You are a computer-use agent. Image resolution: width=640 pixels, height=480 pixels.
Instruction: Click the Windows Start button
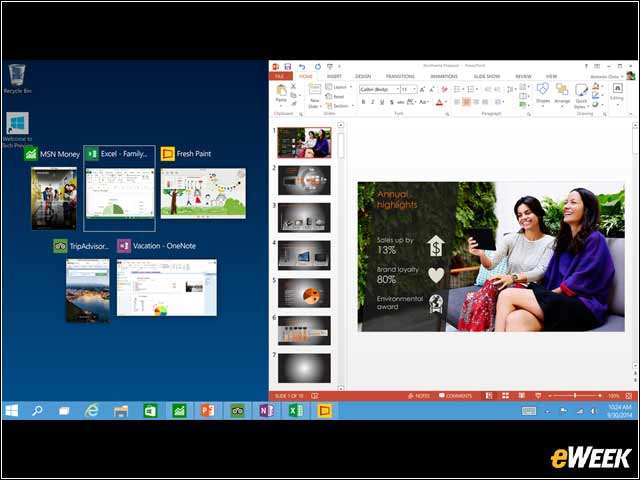coord(12,411)
